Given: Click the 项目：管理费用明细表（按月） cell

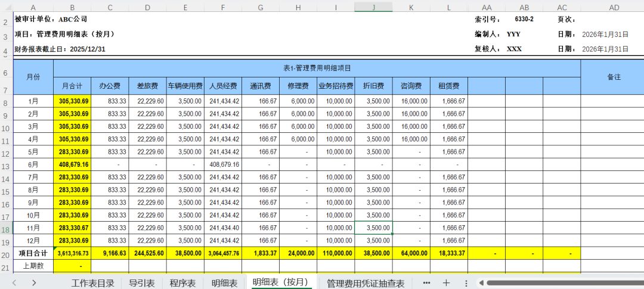Looking at the screenshot, I should click(64, 35).
